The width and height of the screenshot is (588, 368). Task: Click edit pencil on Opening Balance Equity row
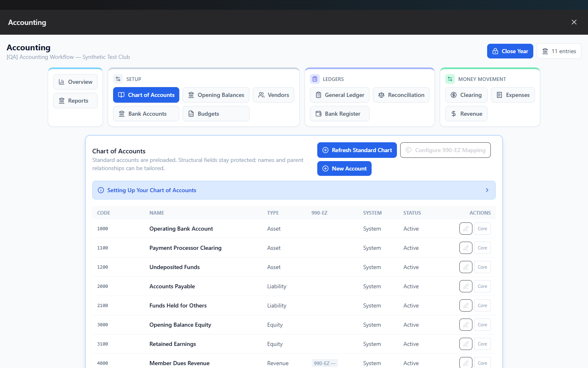coord(466,325)
